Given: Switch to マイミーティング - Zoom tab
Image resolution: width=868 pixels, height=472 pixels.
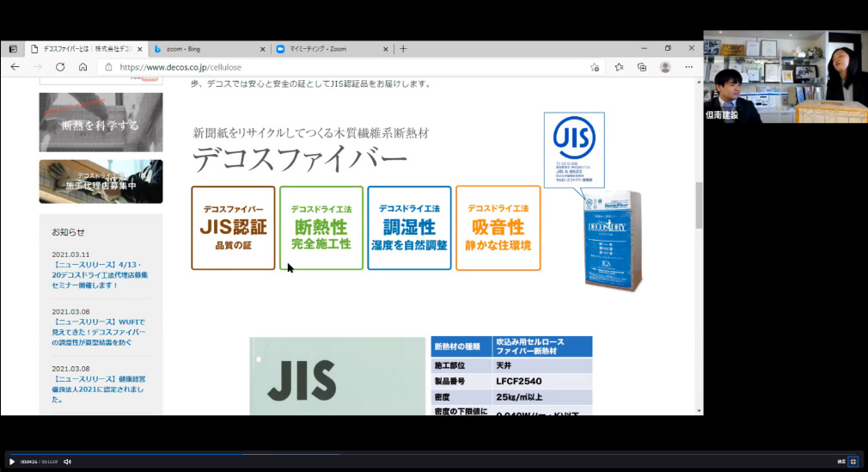Looking at the screenshot, I should pos(332,49).
